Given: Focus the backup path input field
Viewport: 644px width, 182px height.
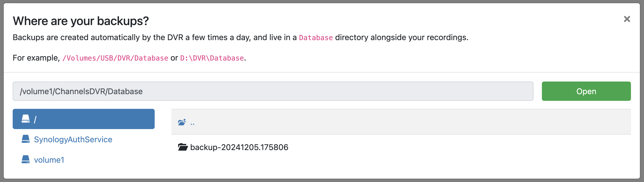Looking at the screenshot, I should click(x=272, y=91).
